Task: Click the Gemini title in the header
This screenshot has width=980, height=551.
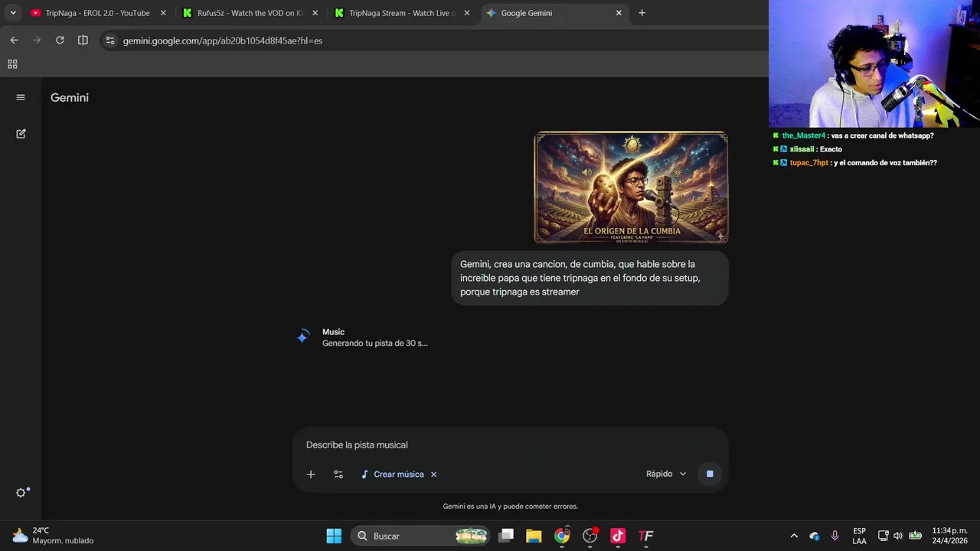Action: click(x=70, y=97)
